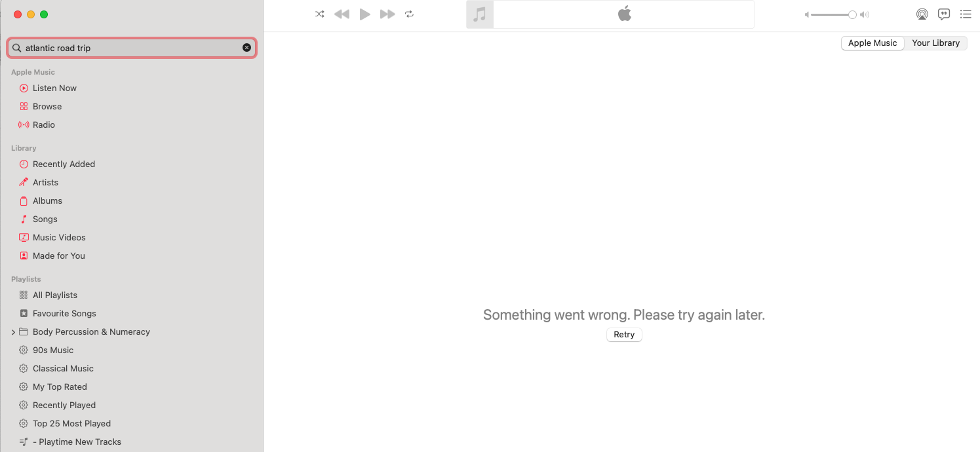
Task: Click the Artists microphone icon
Action: (x=24, y=183)
